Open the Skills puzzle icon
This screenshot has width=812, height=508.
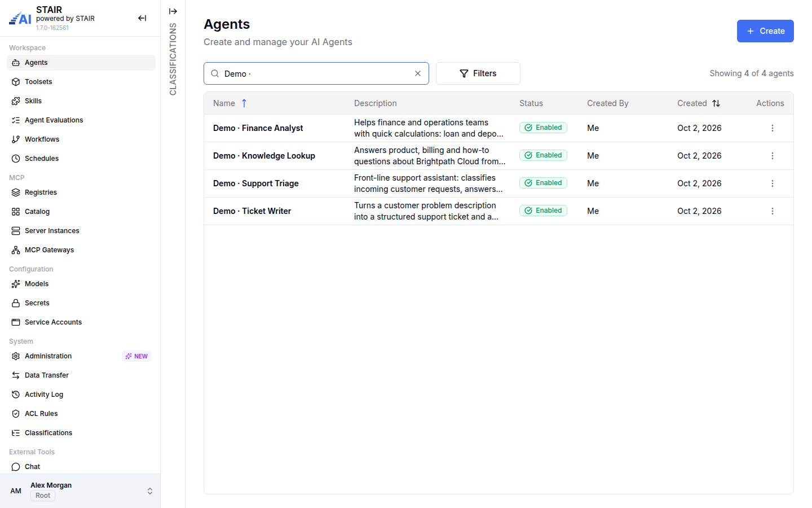[x=16, y=101]
